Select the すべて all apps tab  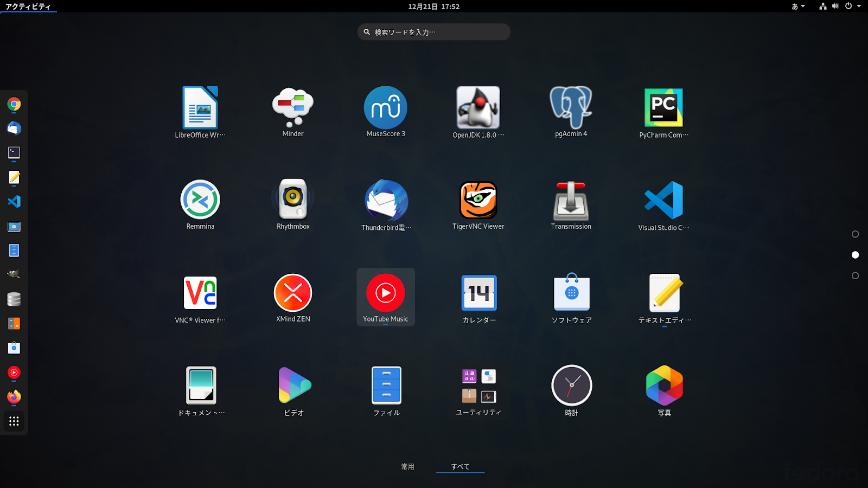coord(461,466)
